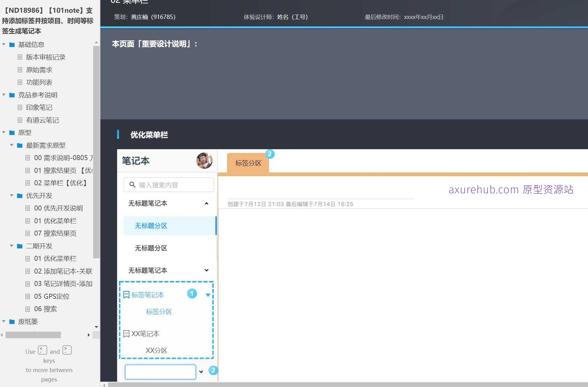
Task: Click the 废纸篓 folder icon
Action: 12,322
